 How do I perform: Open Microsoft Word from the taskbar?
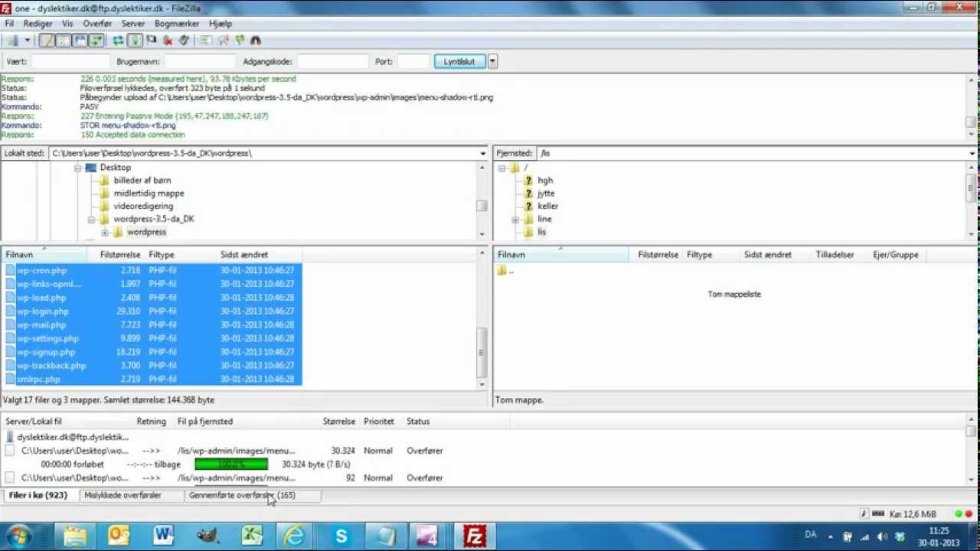(162, 534)
